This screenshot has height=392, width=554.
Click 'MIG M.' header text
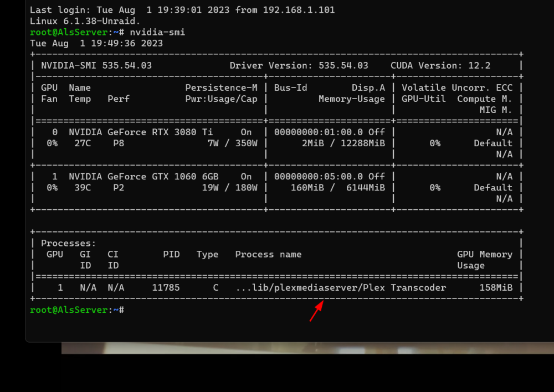(496, 110)
